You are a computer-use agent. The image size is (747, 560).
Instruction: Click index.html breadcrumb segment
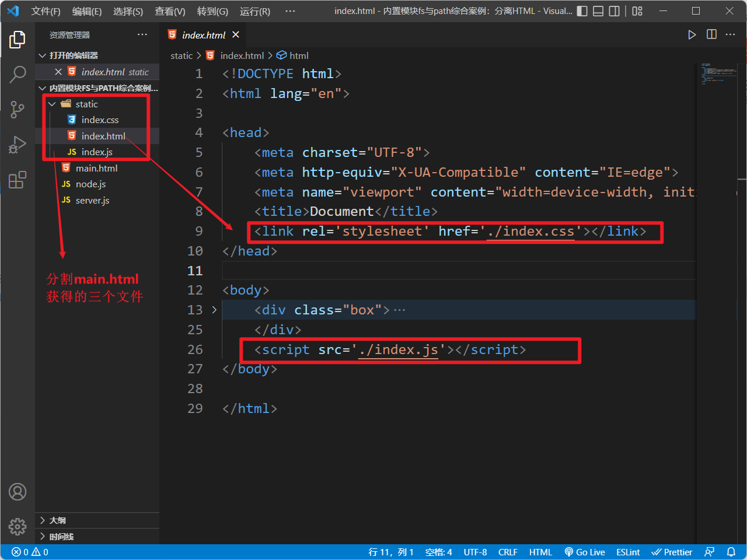[235, 55]
